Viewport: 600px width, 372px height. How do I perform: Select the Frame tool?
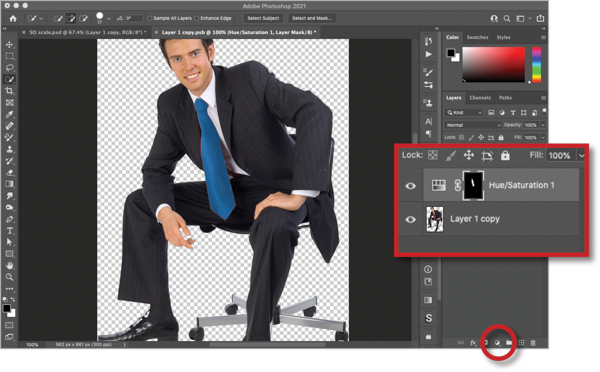coord(9,103)
